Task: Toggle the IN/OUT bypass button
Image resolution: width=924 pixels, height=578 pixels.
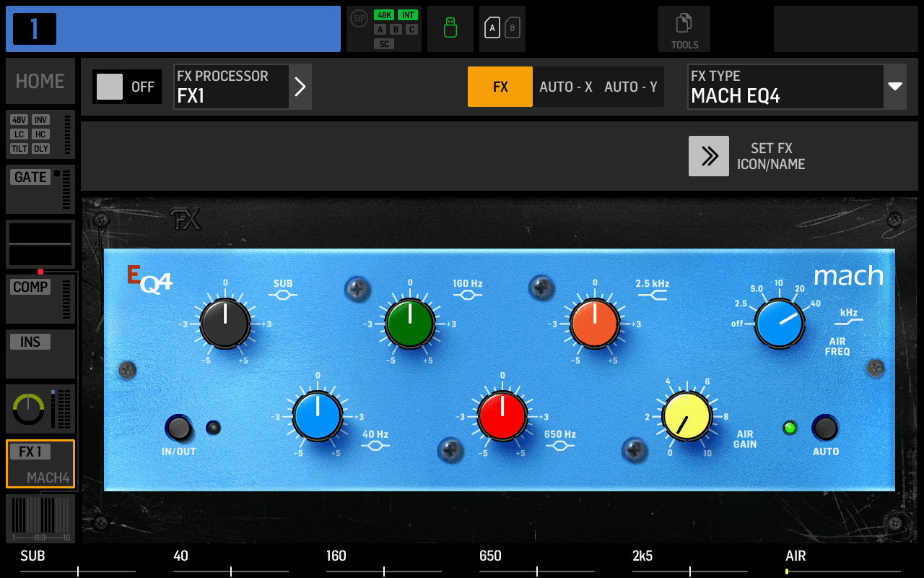Action: point(178,428)
